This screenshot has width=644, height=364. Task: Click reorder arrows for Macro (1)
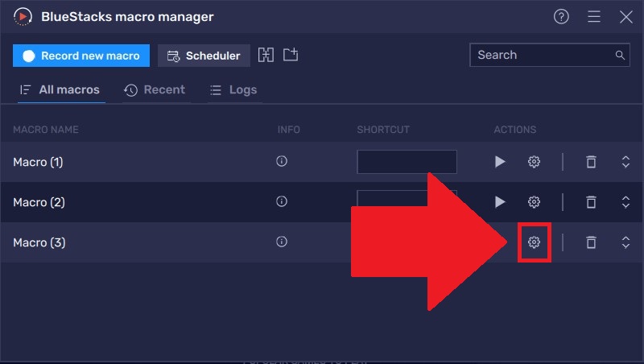click(625, 161)
